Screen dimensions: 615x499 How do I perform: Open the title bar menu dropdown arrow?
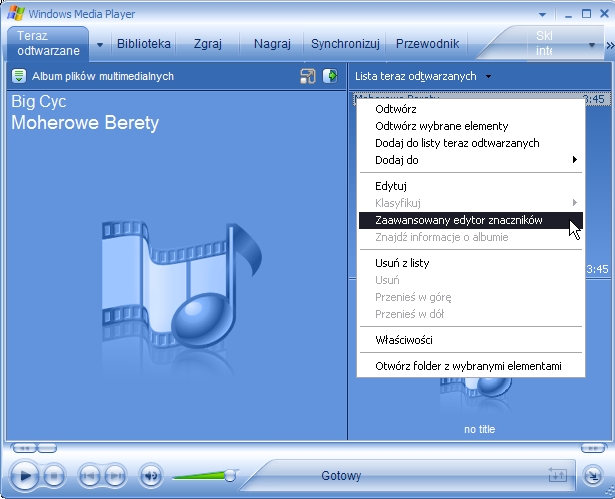click(542, 15)
